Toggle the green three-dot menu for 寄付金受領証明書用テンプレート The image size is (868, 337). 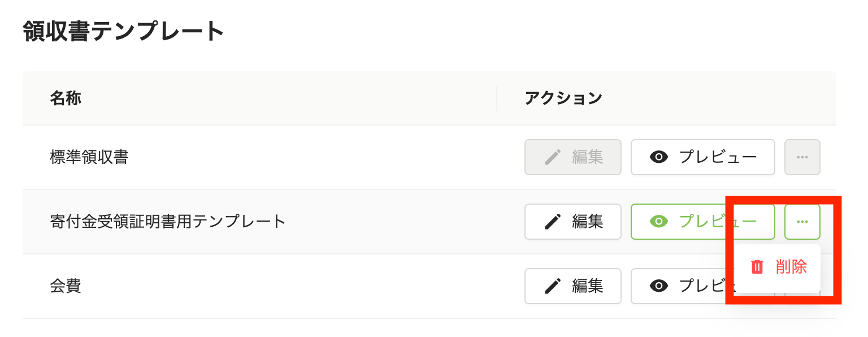(802, 222)
